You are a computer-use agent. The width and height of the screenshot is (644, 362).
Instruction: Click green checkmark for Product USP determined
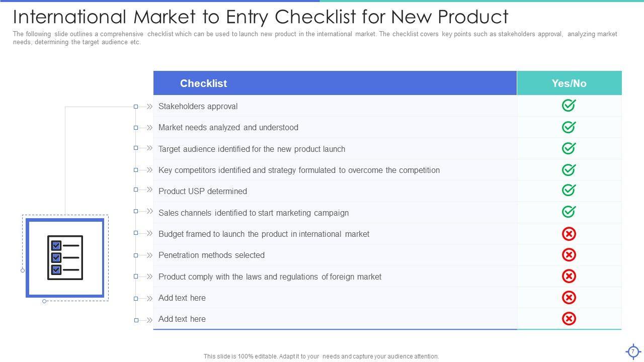pos(569,191)
